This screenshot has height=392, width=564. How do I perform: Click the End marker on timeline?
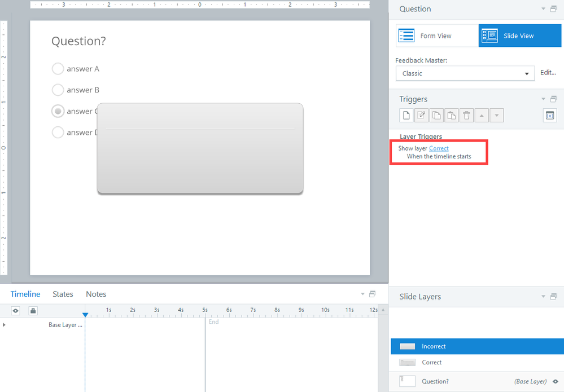pos(213,321)
